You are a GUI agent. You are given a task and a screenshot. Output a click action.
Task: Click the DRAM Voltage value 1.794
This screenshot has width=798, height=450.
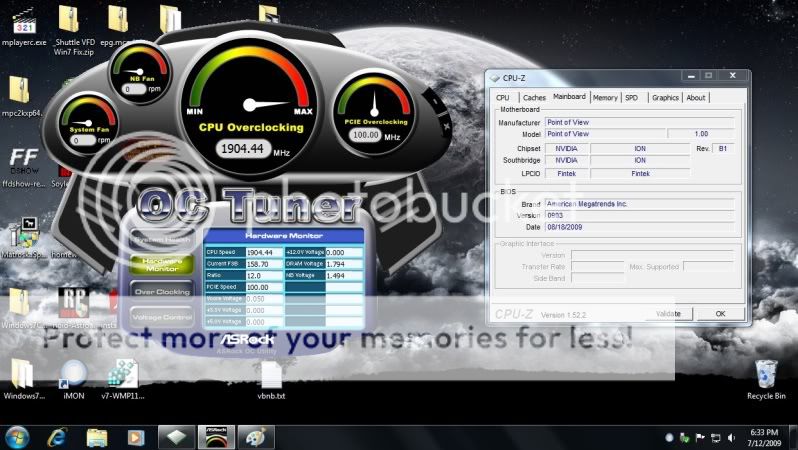pos(344,264)
